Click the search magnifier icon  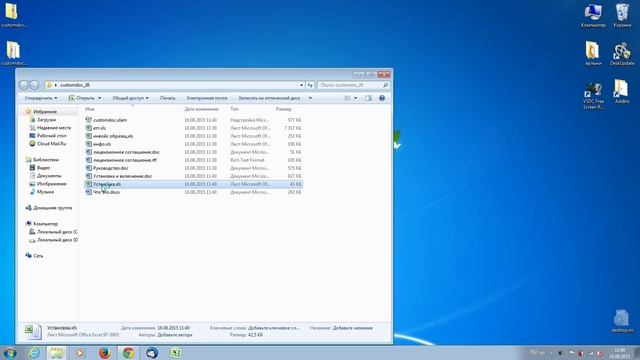pyautogui.click(x=385, y=85)
